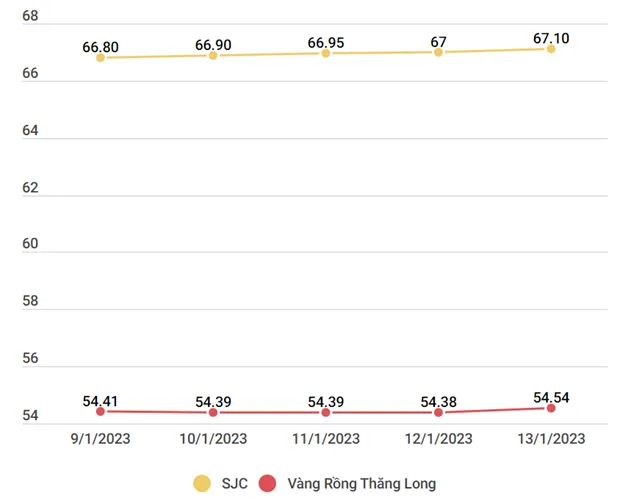620x501 pixels.
Task: Select SJC data point valued 66.90
Action: coord(213,56)
